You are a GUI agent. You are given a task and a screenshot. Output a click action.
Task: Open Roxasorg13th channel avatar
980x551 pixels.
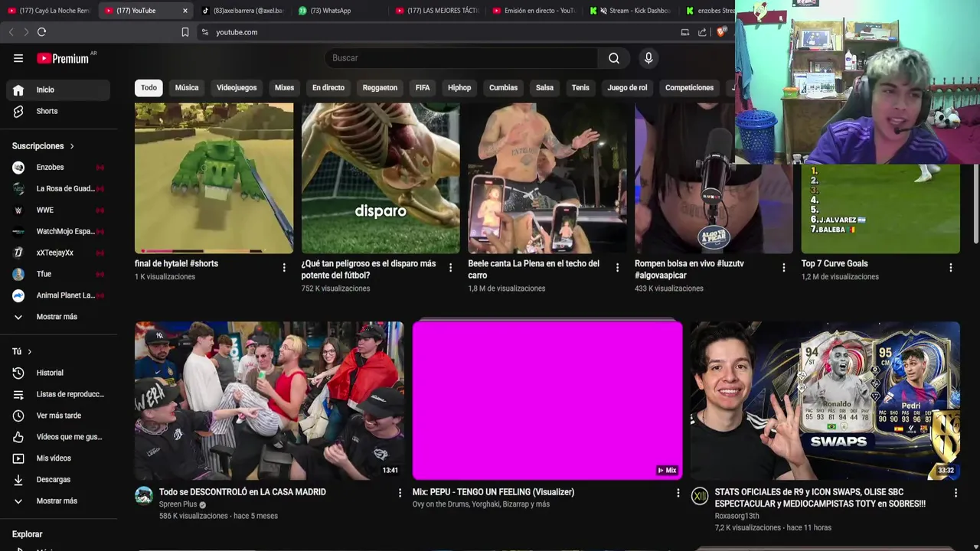tap(700, 496)
